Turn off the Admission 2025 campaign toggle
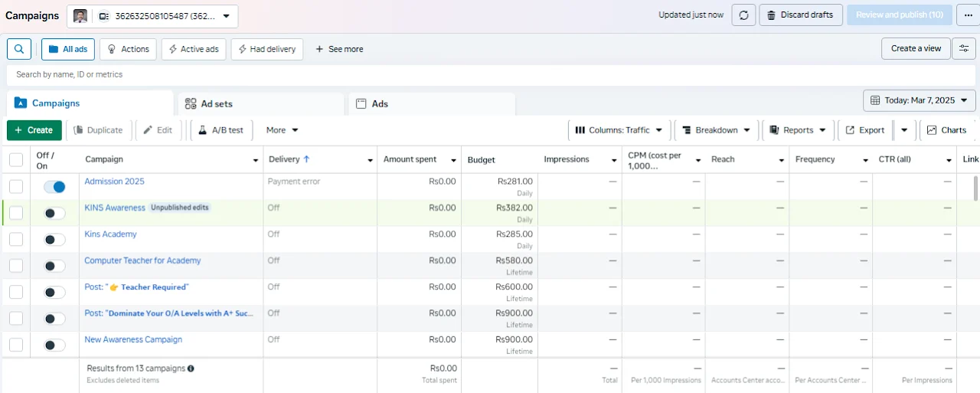The width and height of the screenshot is (980, 393). tap(54, 187)
